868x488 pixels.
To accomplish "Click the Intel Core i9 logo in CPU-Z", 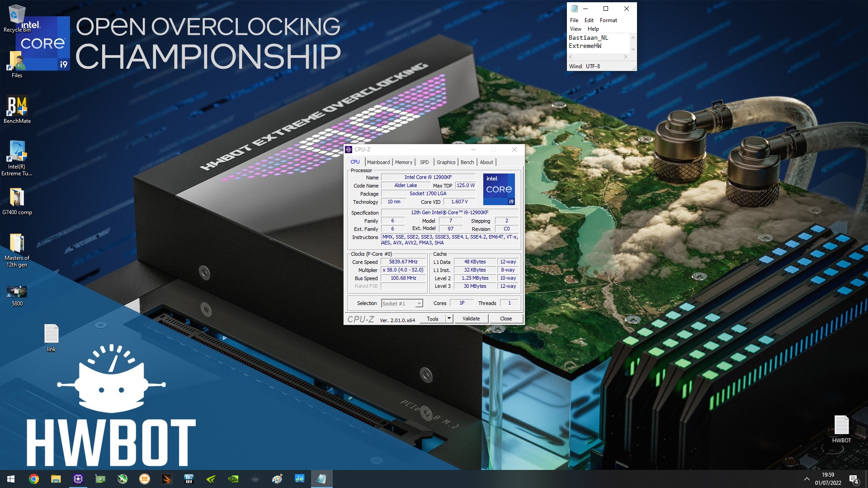I will (499, 189).
